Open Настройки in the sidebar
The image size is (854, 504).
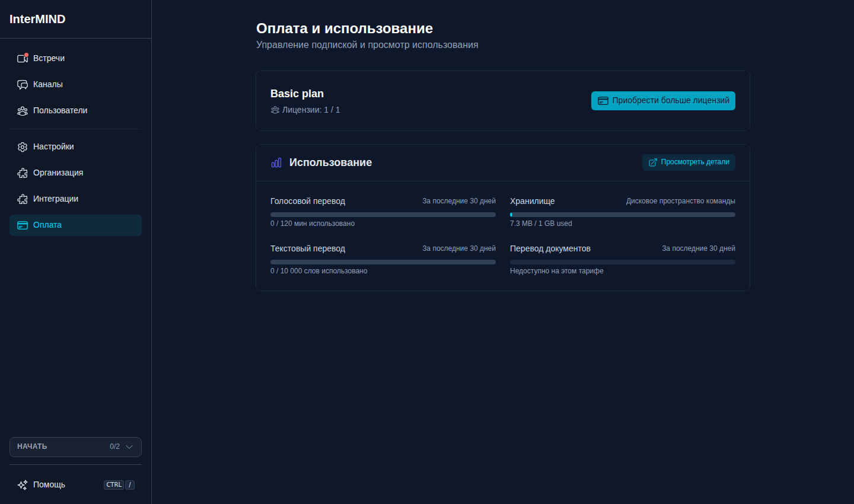75,146
